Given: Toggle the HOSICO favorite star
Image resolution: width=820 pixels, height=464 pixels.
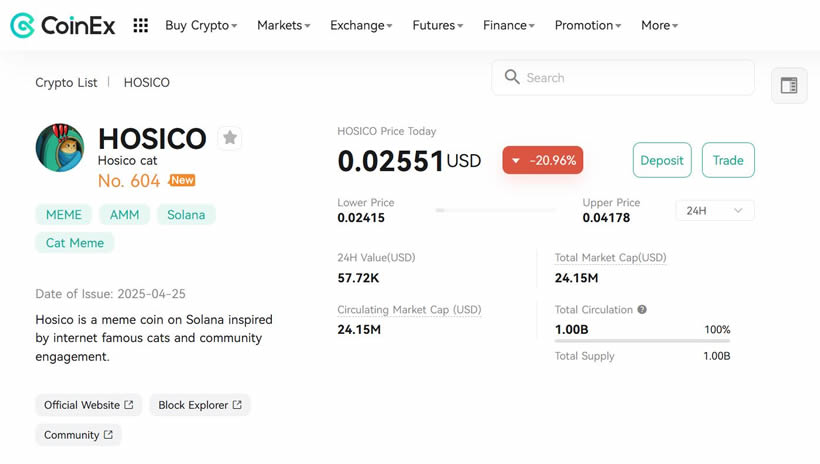Looking at the screenshot, I should tap(230, 138).
